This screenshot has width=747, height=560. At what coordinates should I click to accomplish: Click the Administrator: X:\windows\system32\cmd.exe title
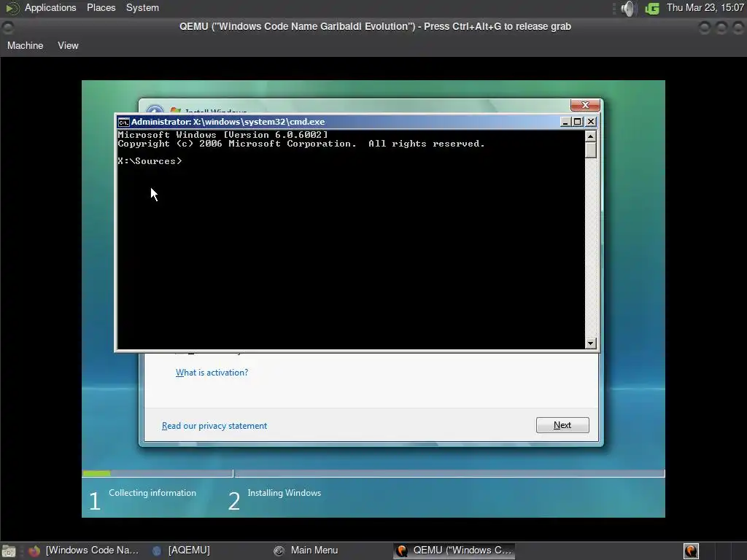coord(228,122)
